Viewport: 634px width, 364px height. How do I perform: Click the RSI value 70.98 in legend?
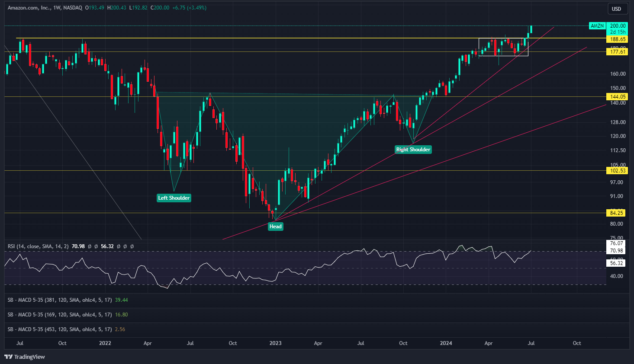click(78, 246)
